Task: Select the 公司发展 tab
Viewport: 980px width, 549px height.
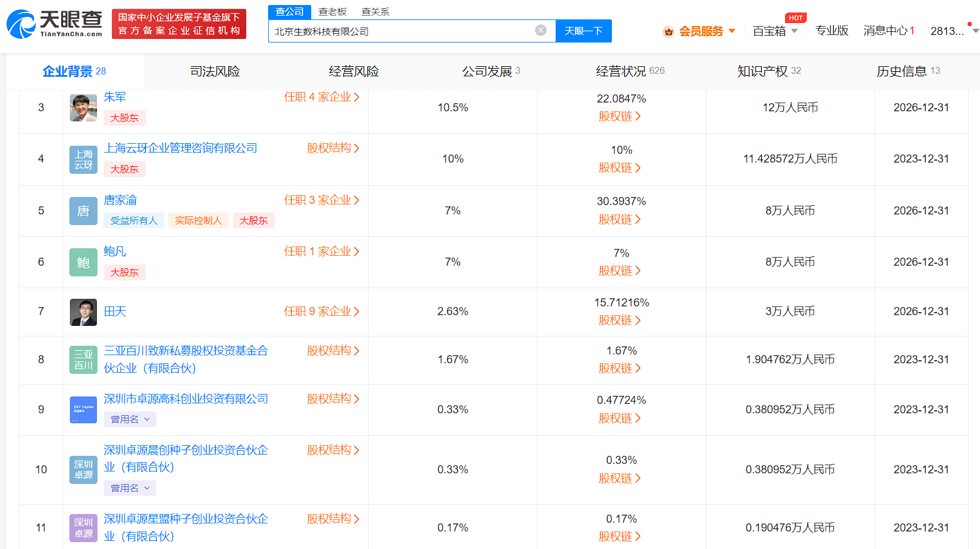Action: click(491, 71)
